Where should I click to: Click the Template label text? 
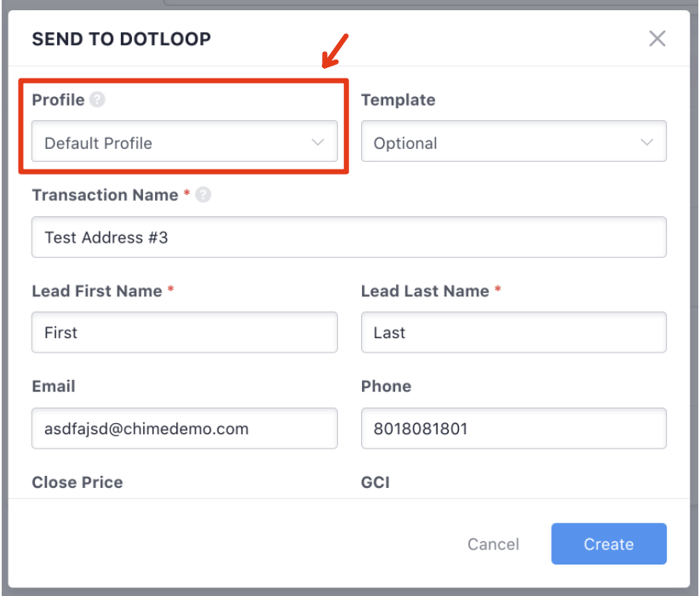pos(399,100)
